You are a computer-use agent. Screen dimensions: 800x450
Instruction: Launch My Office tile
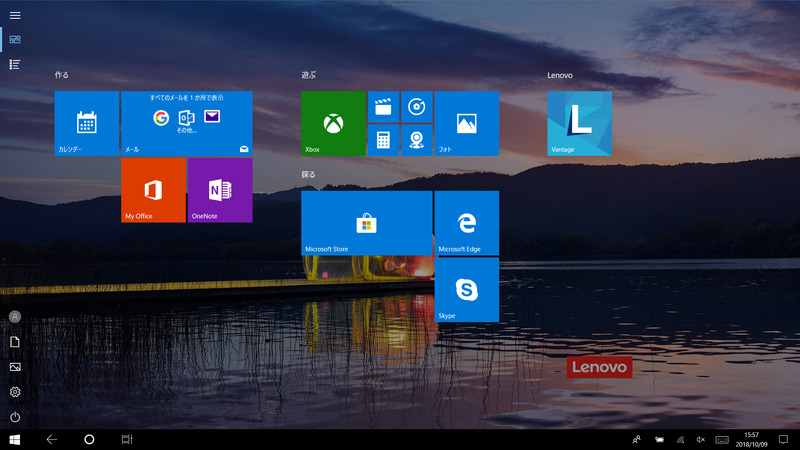coord(154,190)
